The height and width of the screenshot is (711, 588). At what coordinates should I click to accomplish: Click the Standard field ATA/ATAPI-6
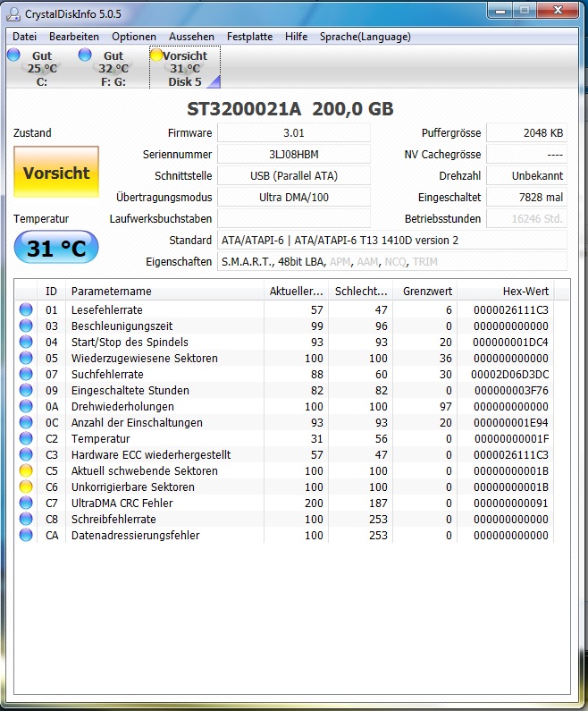392,240
